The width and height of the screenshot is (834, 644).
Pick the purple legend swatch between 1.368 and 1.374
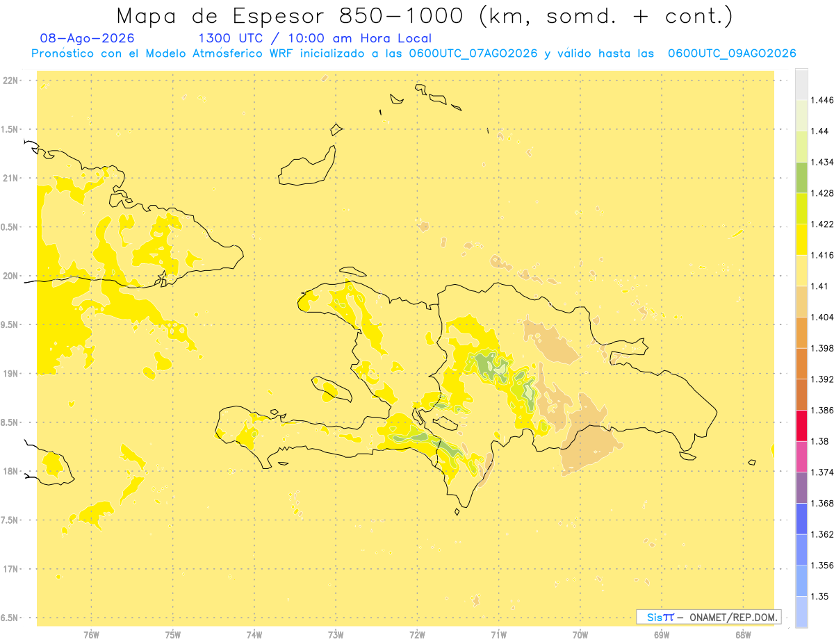coord(801,488)
